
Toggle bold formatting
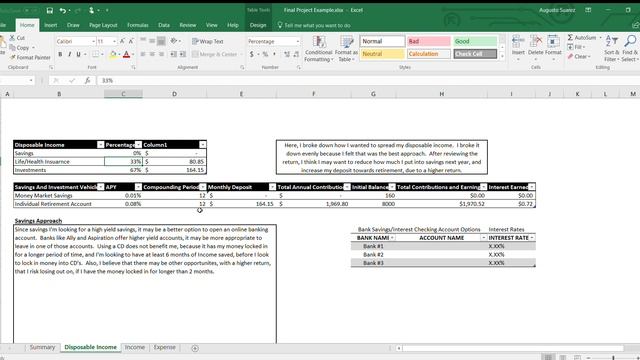point(60,54)
